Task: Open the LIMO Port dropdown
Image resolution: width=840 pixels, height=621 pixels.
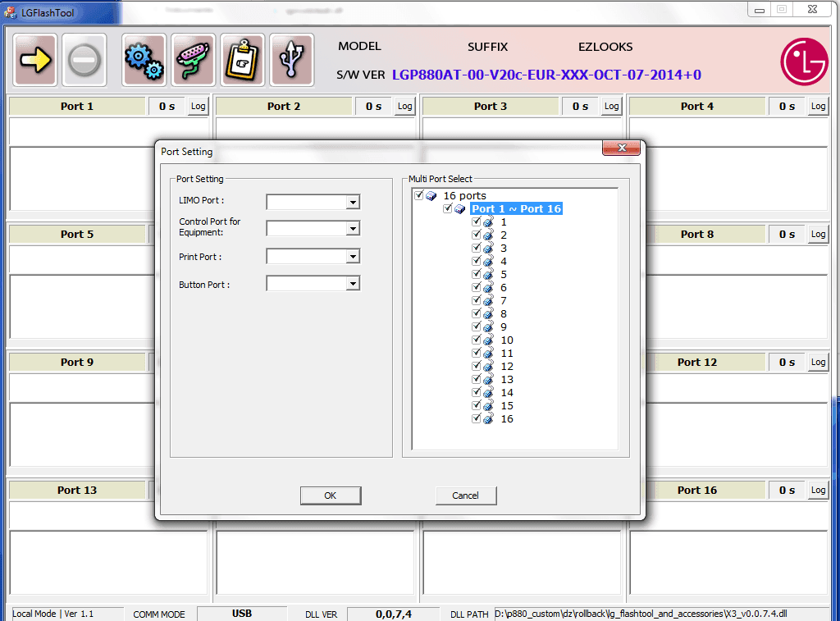Action: pos(353,202)
